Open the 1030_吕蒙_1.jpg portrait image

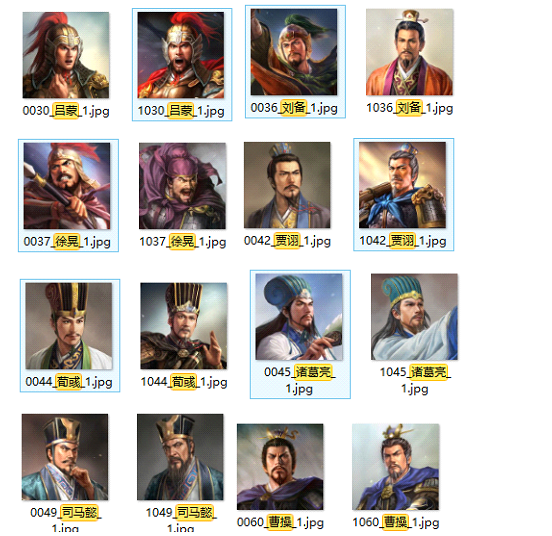tap(181, 55)
